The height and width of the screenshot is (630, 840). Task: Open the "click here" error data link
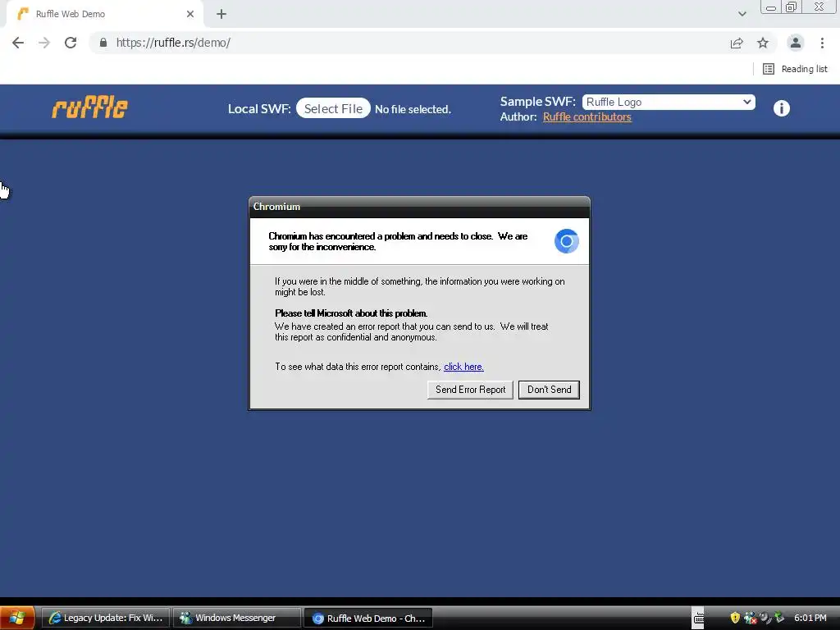click(464, 367)
